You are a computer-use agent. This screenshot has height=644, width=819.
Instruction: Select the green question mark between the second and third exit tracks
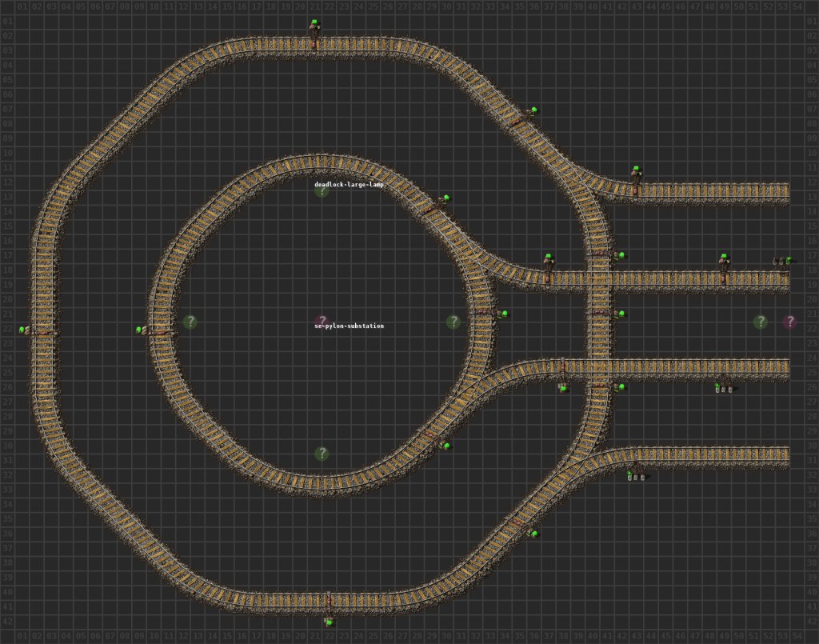pos(761,322)
